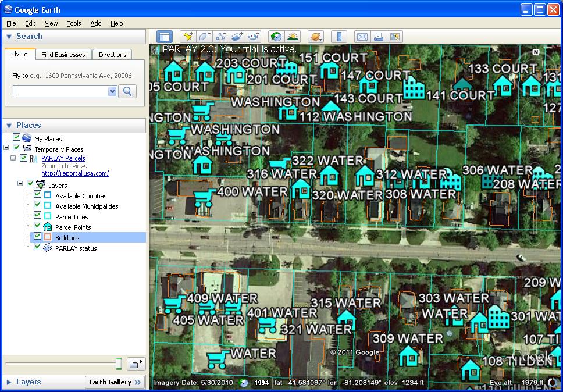The height and width of the screenshot is (392, 563).
Task: Click the house icon below 309 WATER
Action: pos(409,355)
